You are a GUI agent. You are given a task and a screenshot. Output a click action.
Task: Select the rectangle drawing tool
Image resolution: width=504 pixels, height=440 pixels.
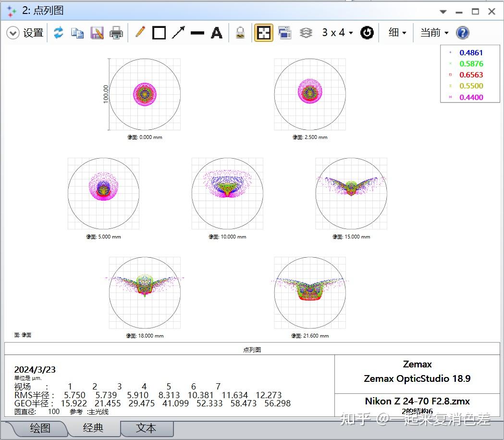tap(159, 33)
